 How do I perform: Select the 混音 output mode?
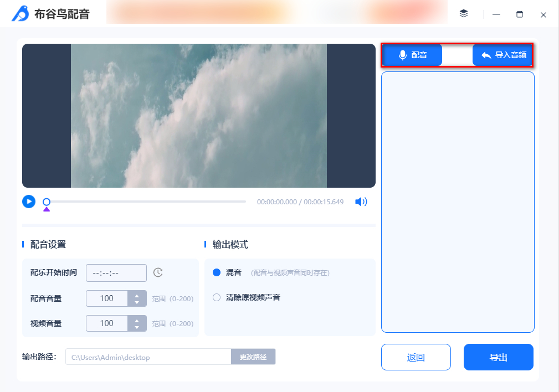coord(216,272)
